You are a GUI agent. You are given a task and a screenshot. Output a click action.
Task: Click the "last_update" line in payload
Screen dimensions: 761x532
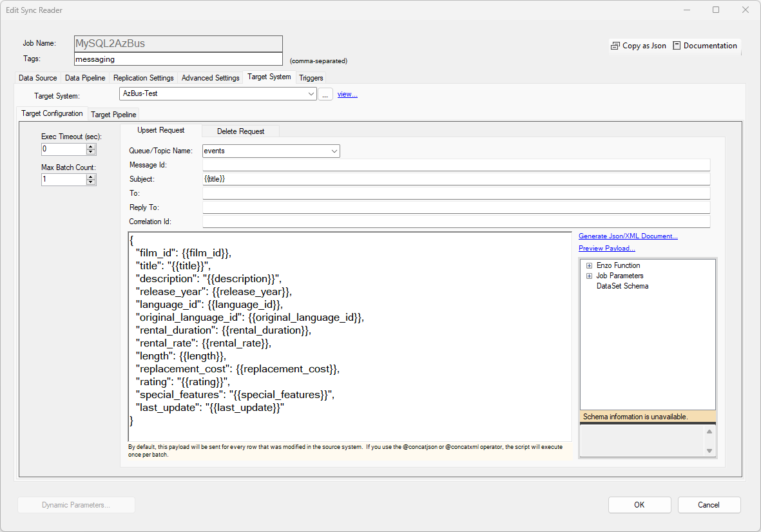(x=209, y=408)
